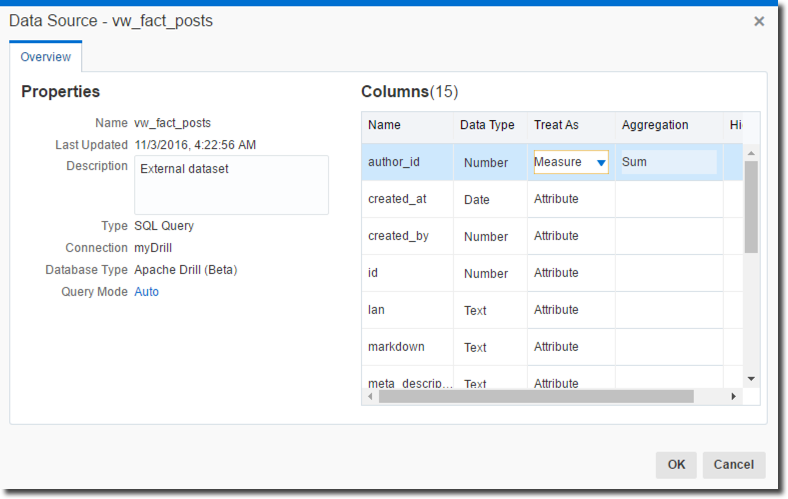Select the created_at column name
788x499 pixels.
coord(397,199)
